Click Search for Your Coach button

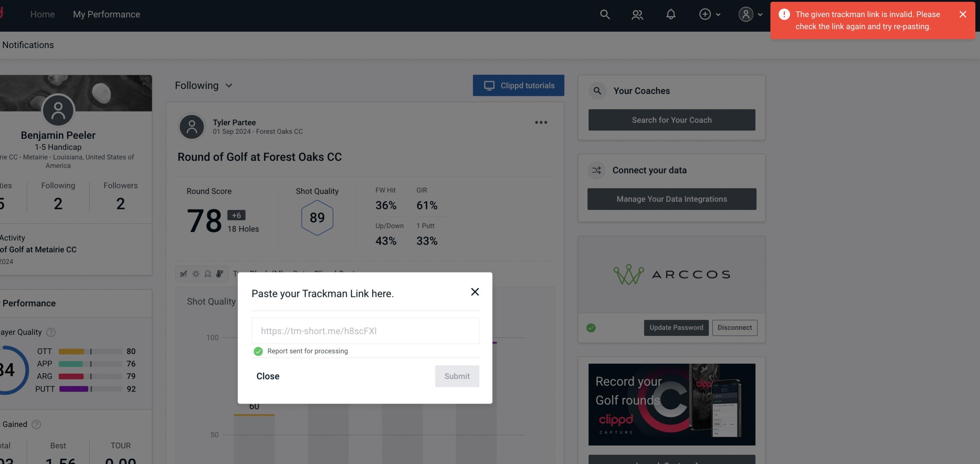pos(672,120)
